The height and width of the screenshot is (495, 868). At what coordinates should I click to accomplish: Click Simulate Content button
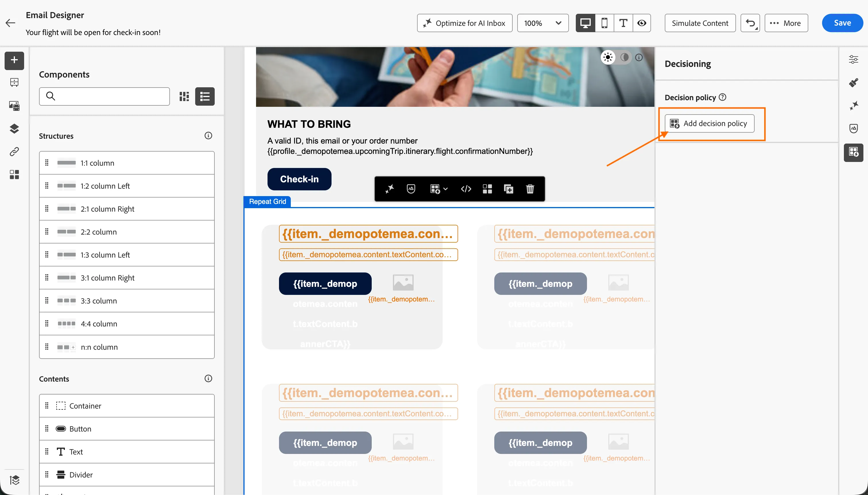700,23
